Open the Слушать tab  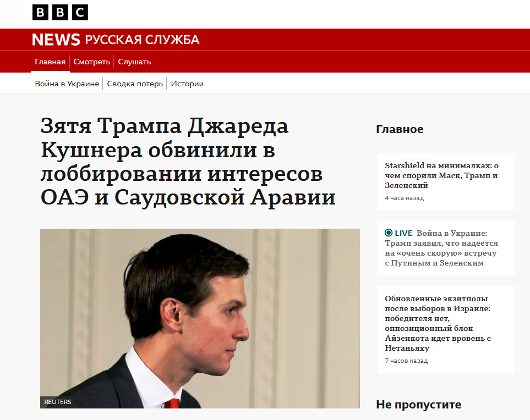(134, 62)
